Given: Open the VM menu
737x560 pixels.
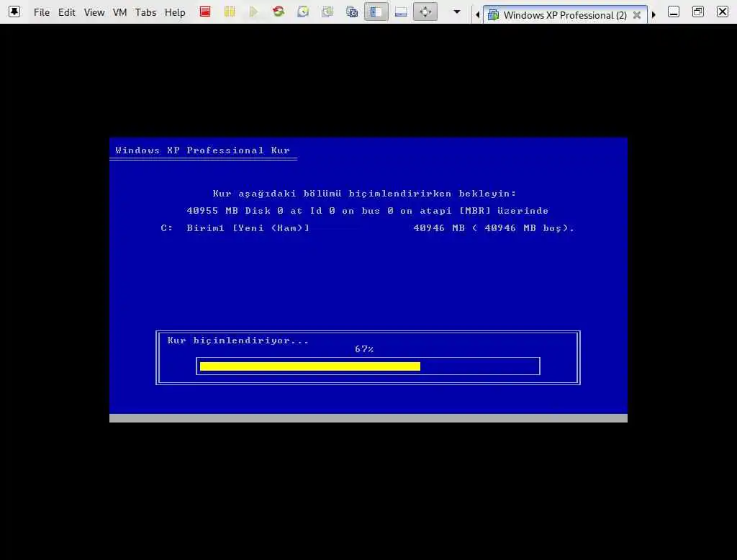Looking at the screenshot, I should pos(120,12).
